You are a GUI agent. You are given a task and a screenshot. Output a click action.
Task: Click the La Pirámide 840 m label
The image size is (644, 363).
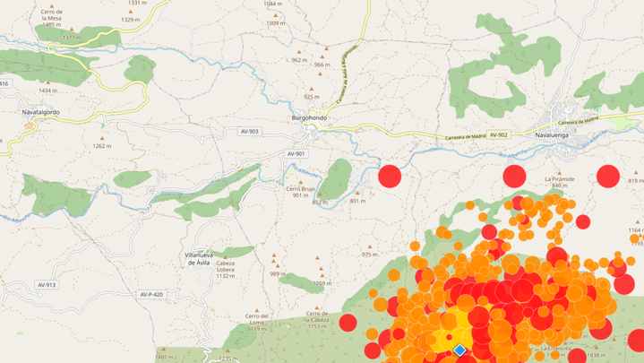point(560,182)
